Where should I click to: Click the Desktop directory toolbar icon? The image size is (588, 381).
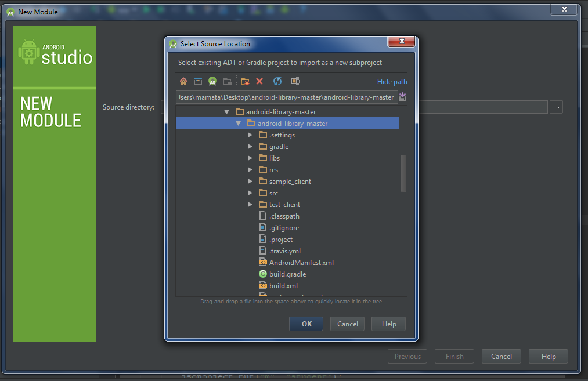[x=197, y=81]
